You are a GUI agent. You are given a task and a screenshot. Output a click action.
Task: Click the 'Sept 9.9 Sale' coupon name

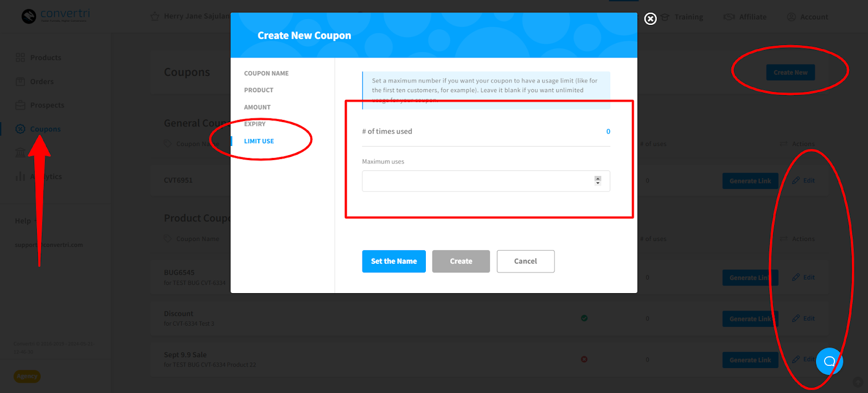point(186,355)
